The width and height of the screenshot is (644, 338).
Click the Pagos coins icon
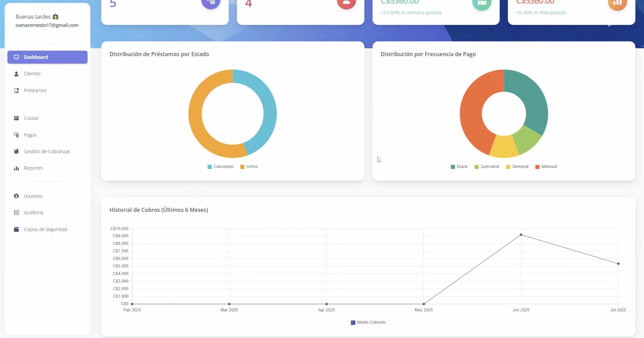pyautogui.click(x=17, y=135)
